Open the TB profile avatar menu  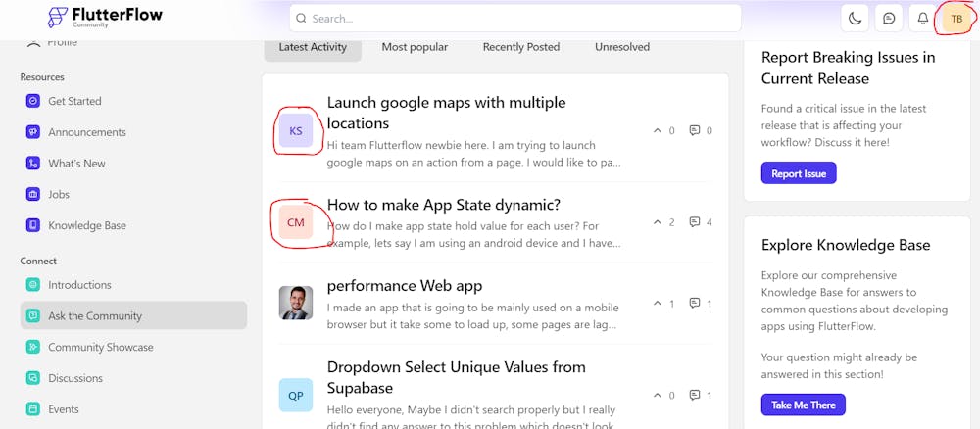coord(956,19)
